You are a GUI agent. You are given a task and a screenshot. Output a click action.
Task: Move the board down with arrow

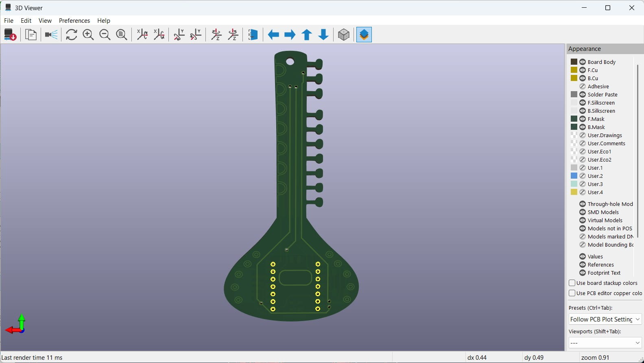(323, 35)
